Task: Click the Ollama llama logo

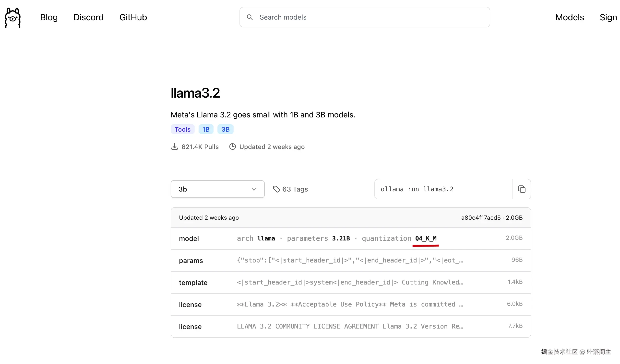Action: (12, 18)
